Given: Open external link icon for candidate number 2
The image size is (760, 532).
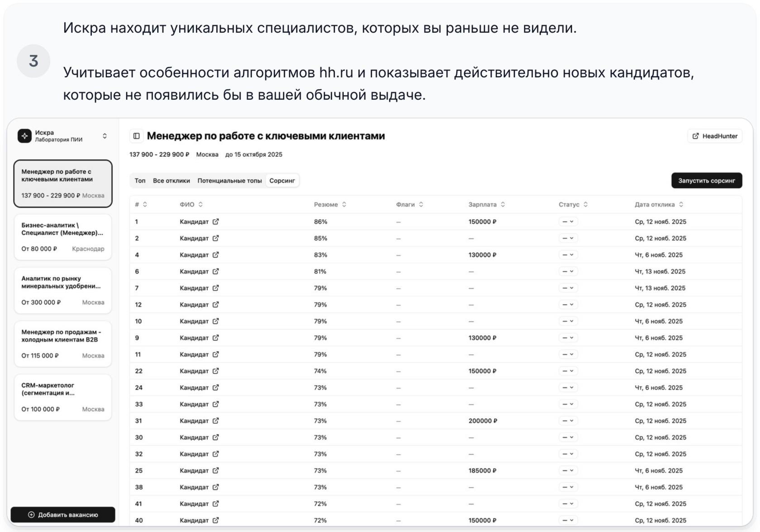Looking at the screenshot, I should point(216,238).
